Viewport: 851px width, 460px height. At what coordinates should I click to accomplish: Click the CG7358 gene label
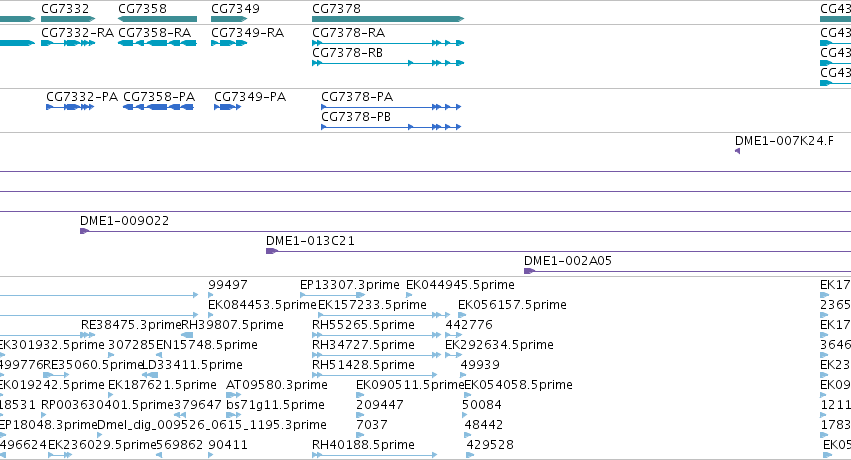(142, 9)
